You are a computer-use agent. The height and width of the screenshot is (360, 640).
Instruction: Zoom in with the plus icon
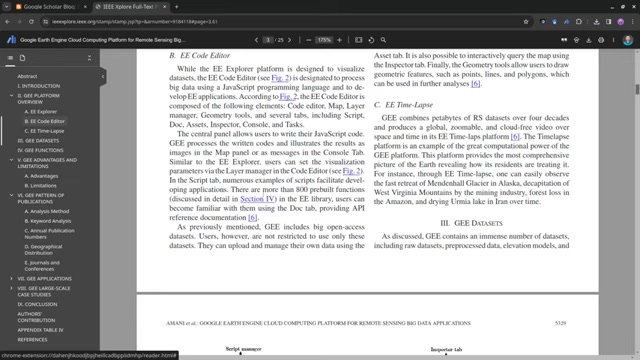coord(339,40)
